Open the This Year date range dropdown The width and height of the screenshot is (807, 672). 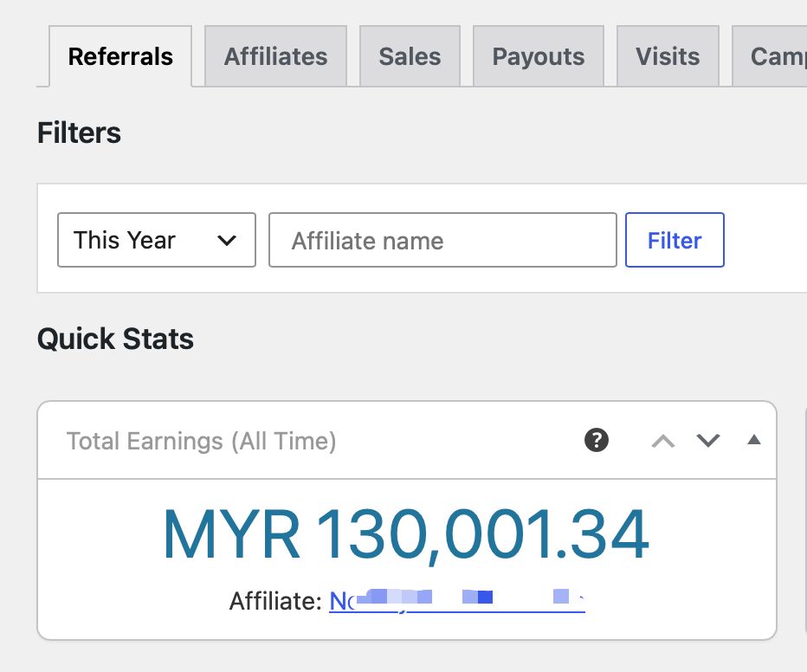(x=157, y=240)
